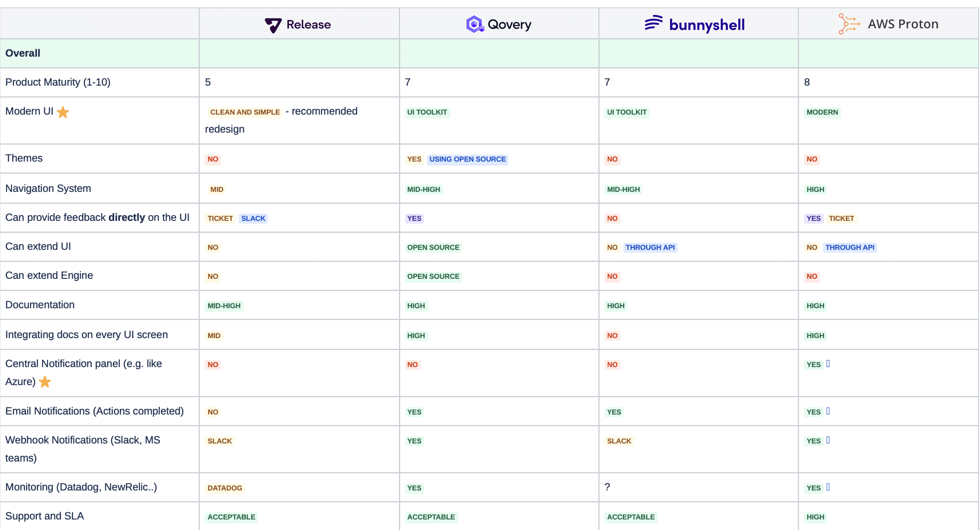Click the icon beside AWS Proton Email Notifications YES

829,411
